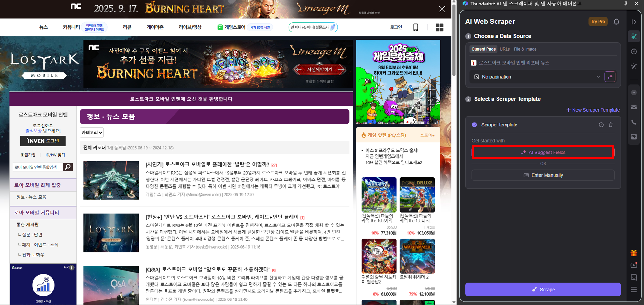Open the [Q&A] 로스트아크 모바일 article title
The height and width of the screenshot is (305, 644).
[208, 269]
